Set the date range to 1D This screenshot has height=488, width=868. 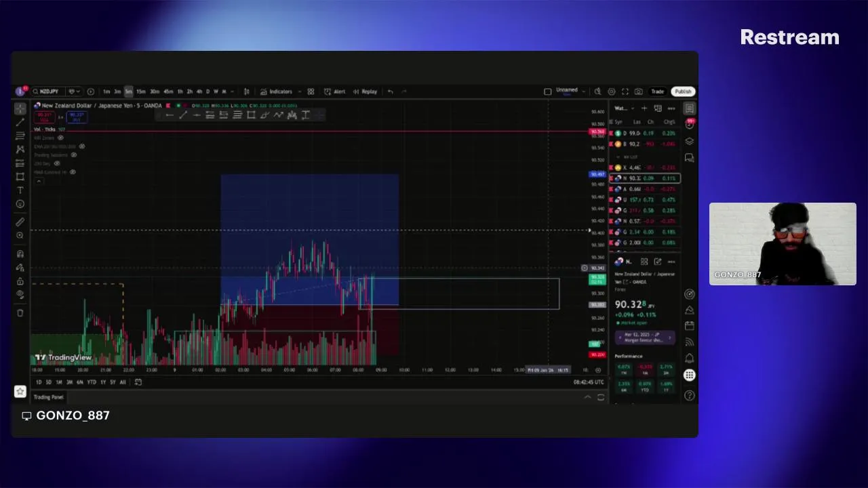(38, 382)
